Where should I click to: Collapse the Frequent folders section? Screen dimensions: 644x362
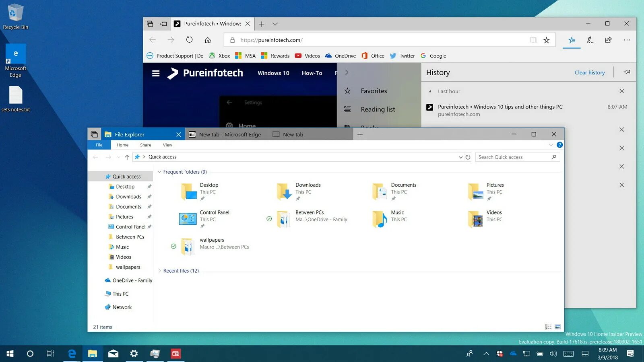coord(159,172)
